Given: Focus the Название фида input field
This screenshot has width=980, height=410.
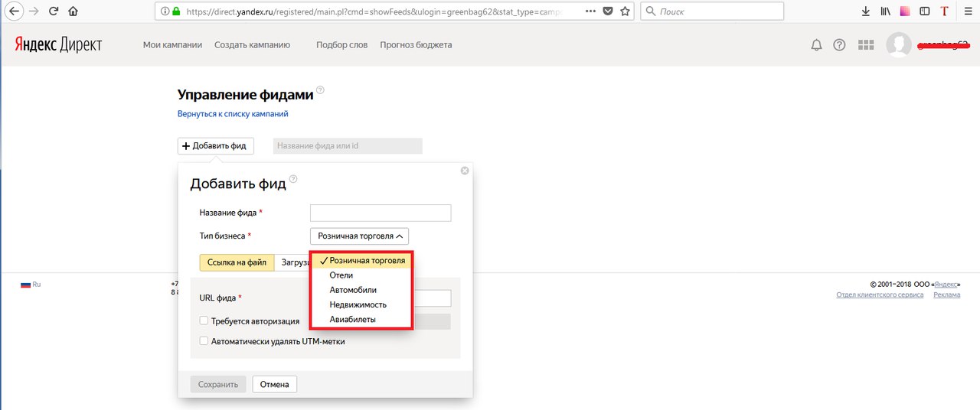Looking at the screenshot, I should pos(381,213).
